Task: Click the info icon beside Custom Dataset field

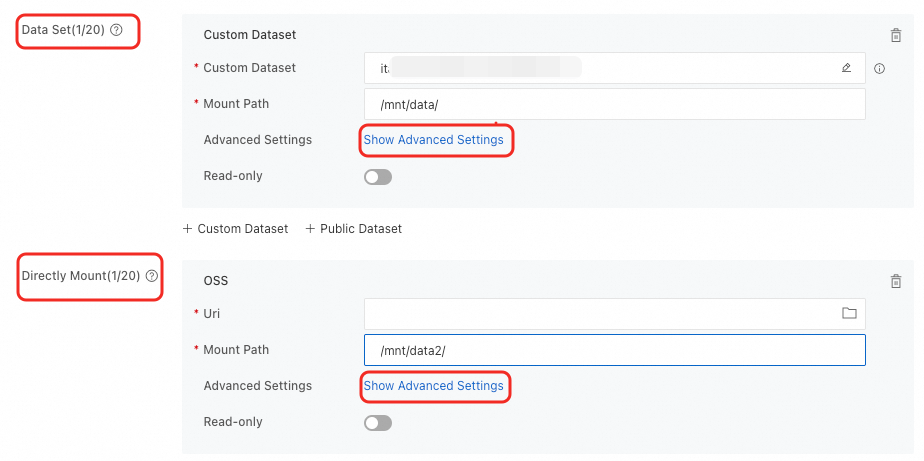Action: [x=880, y=69]
